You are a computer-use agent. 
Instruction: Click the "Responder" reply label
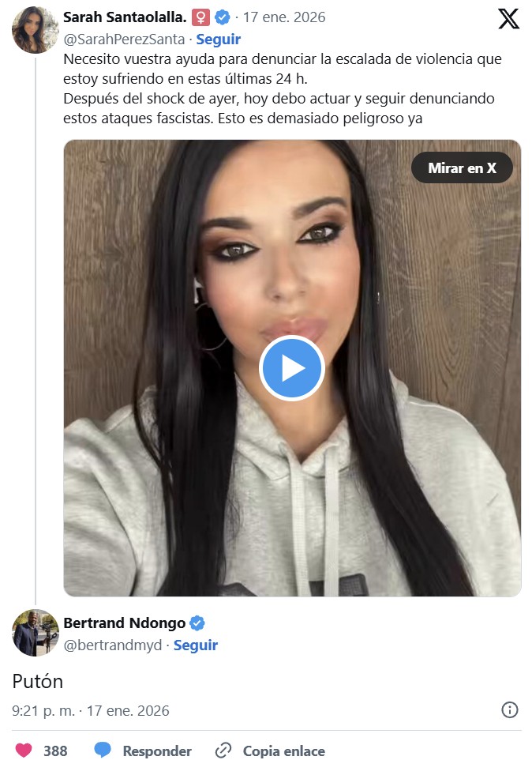157,751
